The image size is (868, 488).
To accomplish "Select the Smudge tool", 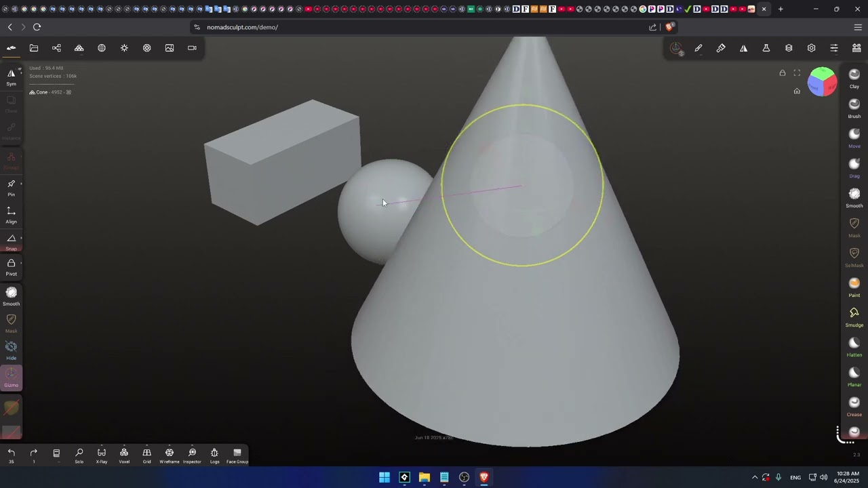I will 854,317.
